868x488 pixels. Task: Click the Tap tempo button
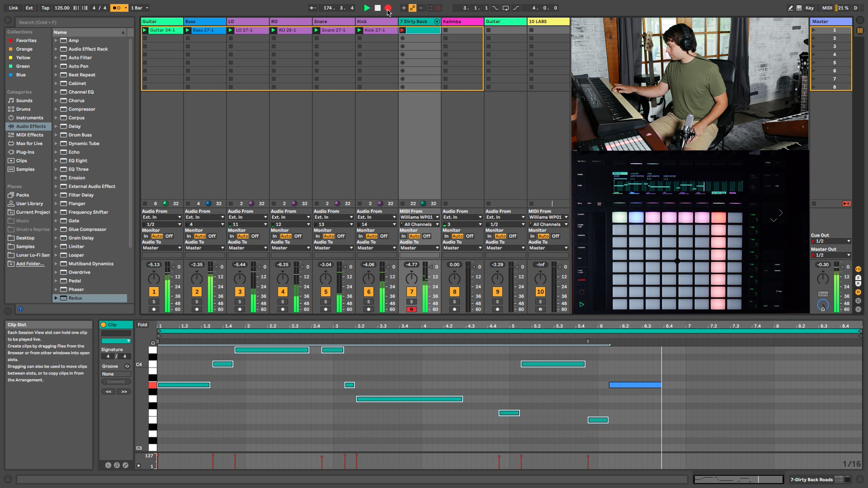45,8
